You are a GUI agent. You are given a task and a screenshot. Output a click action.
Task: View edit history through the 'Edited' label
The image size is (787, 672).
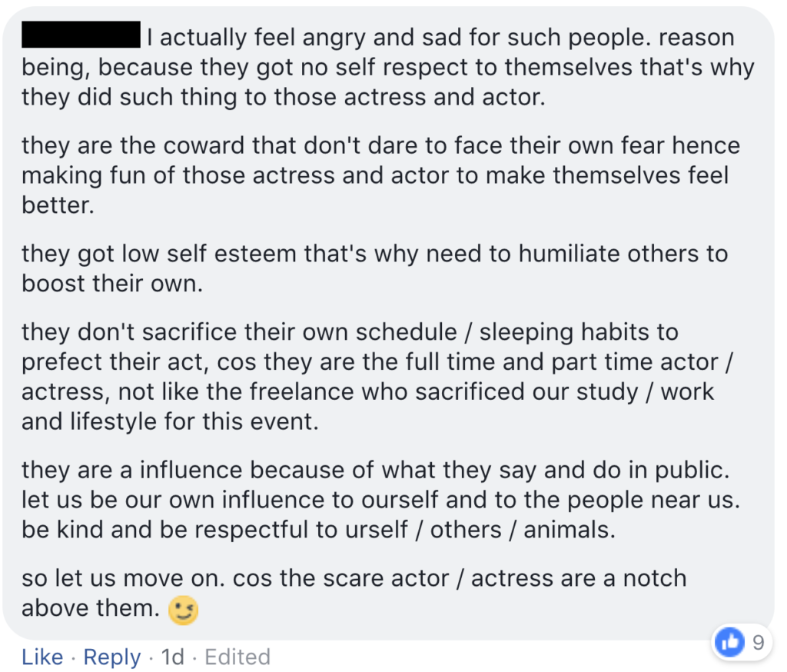click(237, 657)
